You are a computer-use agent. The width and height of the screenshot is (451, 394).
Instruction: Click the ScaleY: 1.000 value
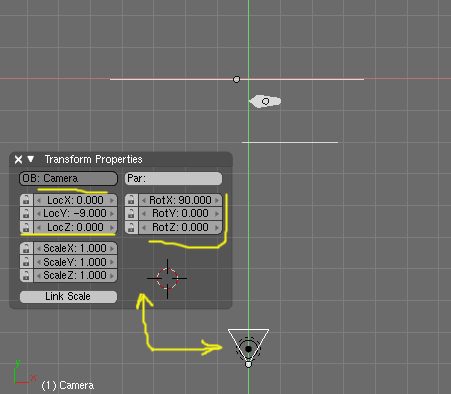(x=75, y=262)
